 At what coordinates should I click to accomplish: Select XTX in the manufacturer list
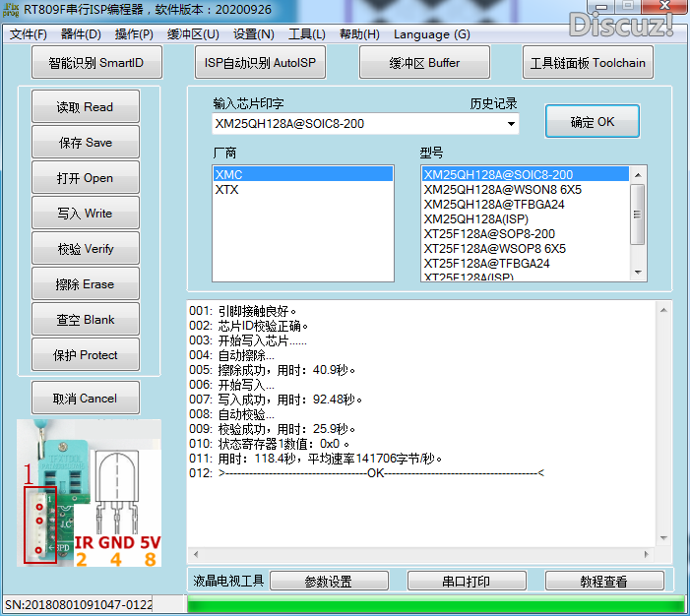[x=226, y=190]
